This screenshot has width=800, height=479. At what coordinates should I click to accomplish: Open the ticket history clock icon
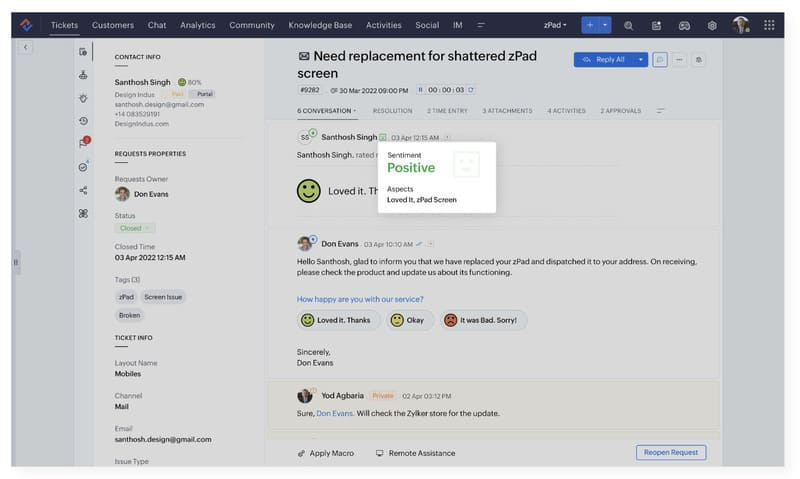tap(83, 121)
